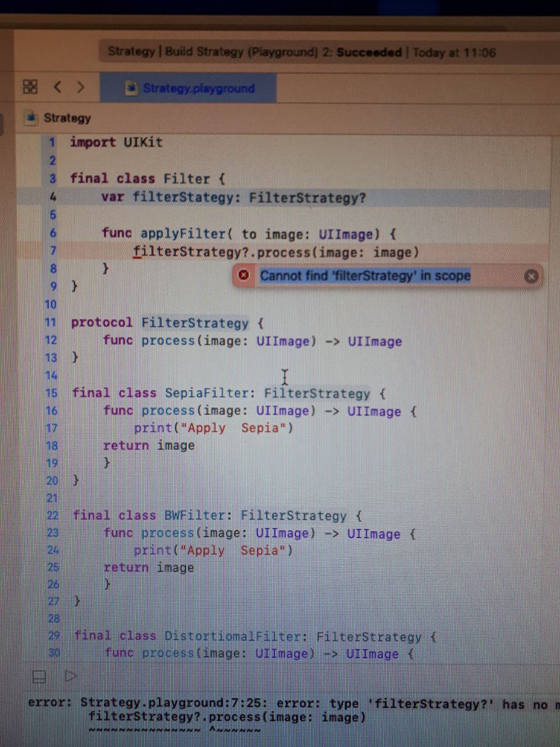
Task: Click the print statement on line 24
Action: 213,550
